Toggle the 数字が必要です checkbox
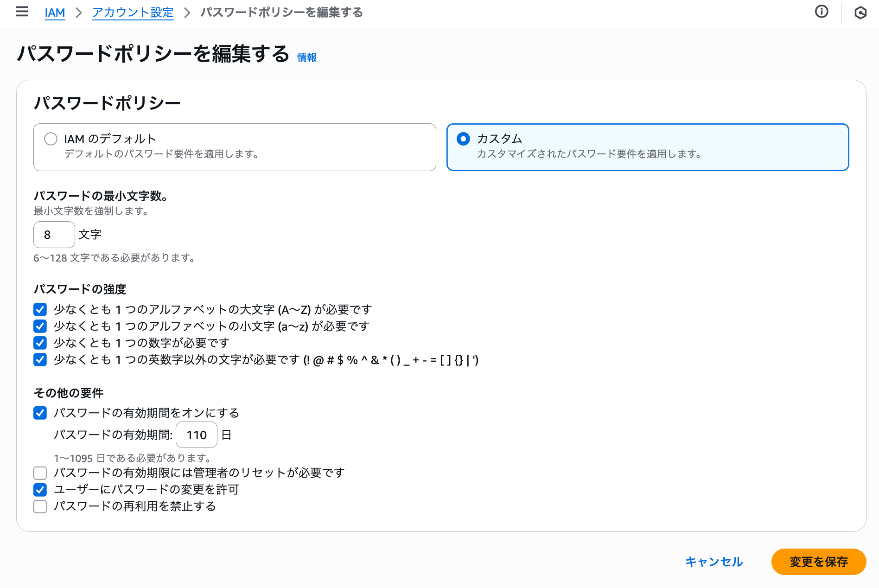 [x=40, y=343]
